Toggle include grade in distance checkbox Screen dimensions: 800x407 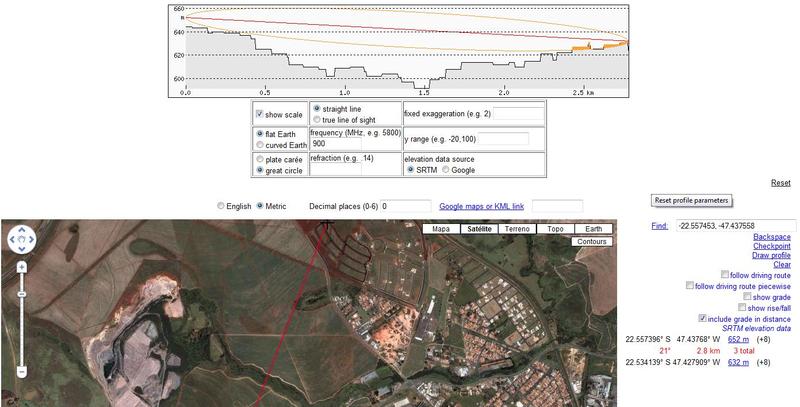coord(703,318)
